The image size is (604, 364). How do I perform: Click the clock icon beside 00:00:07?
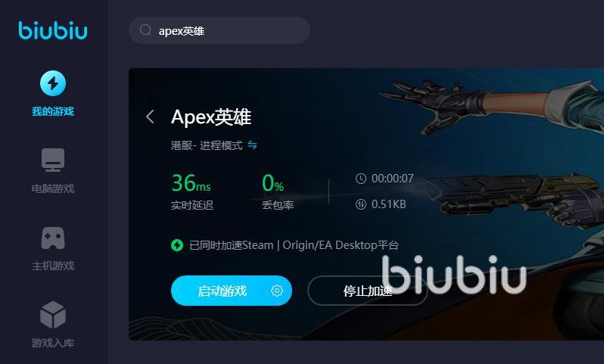(361, 179)
